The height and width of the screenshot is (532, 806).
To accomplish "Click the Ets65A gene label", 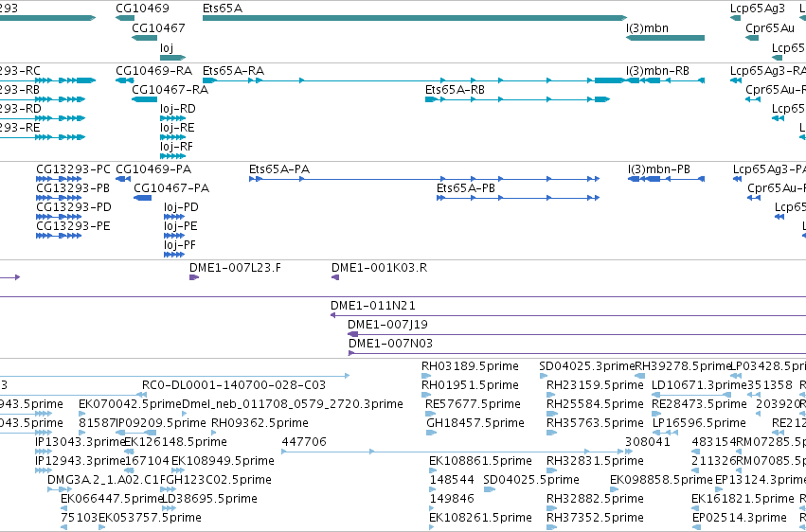I will tap(222, 9).
